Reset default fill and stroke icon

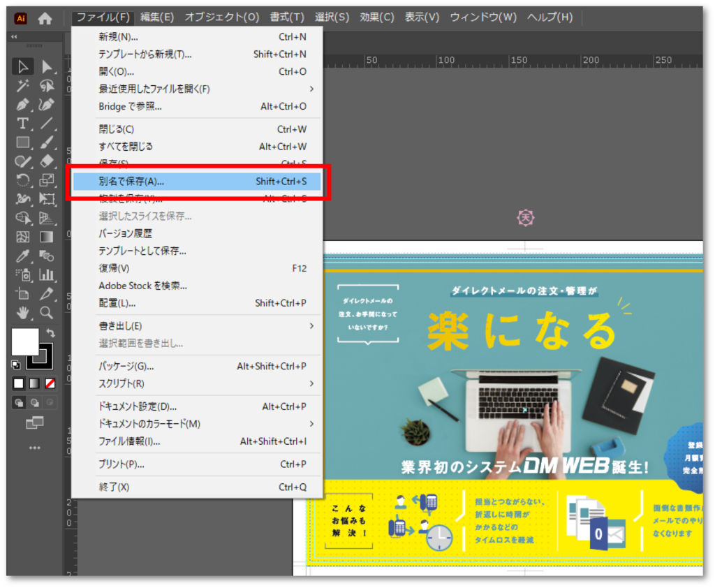click(x=16, y=364)
